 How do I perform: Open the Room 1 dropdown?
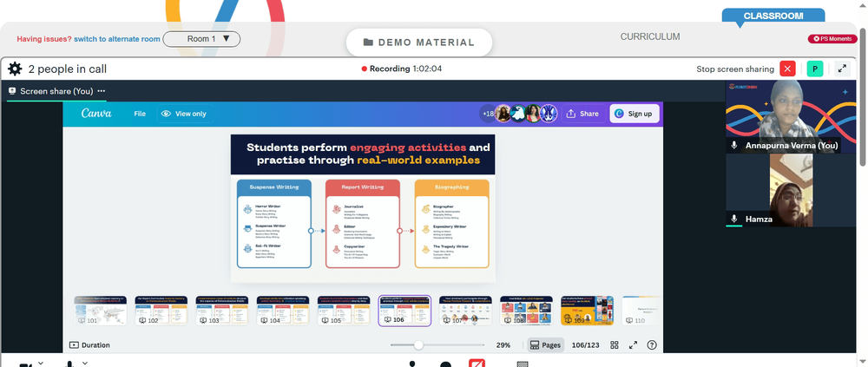point(201,39)
